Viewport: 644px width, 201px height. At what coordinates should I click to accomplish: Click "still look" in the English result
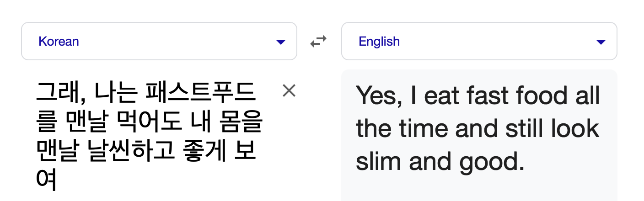pyautogui.click(x=552, y=129)
